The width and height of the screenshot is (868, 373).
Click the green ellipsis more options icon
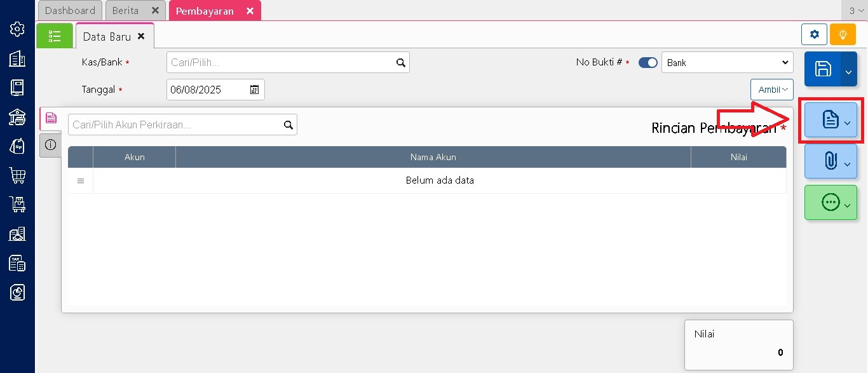830,203
